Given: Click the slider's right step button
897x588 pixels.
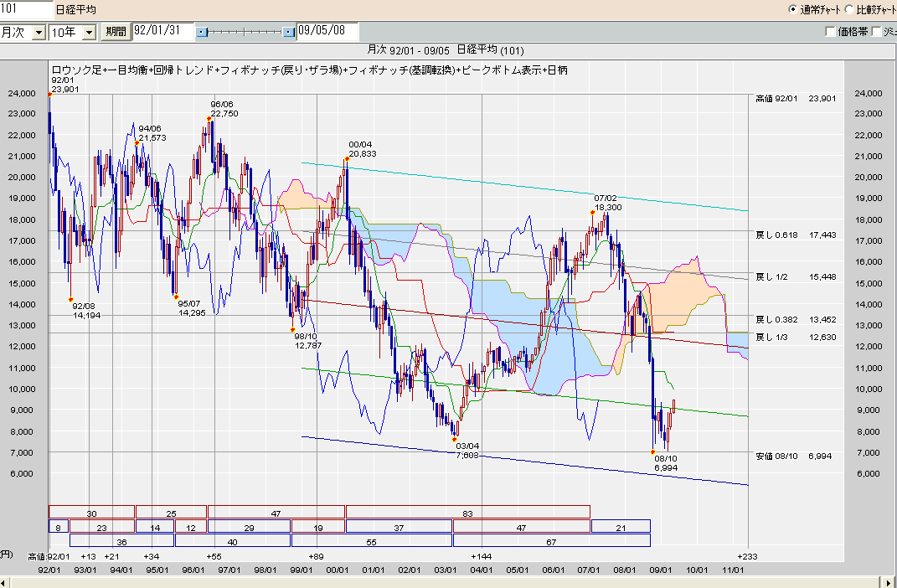Looking at the screenshot, I should (289, 32).
